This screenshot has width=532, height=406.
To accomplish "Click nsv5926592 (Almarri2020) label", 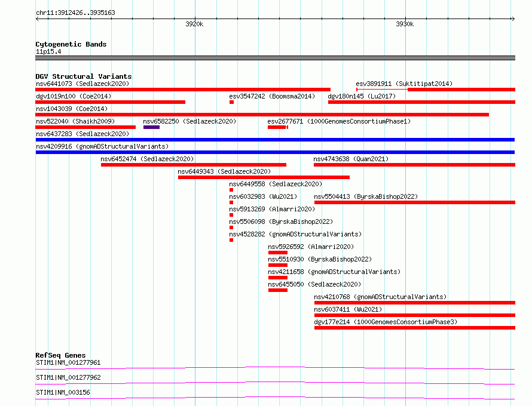I will (x=311, y=247).
